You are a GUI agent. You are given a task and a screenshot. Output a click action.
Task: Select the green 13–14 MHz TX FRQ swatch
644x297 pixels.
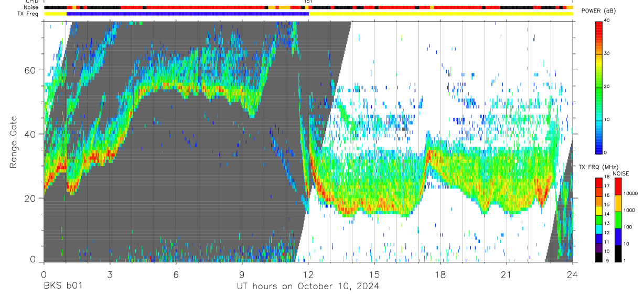599,219
